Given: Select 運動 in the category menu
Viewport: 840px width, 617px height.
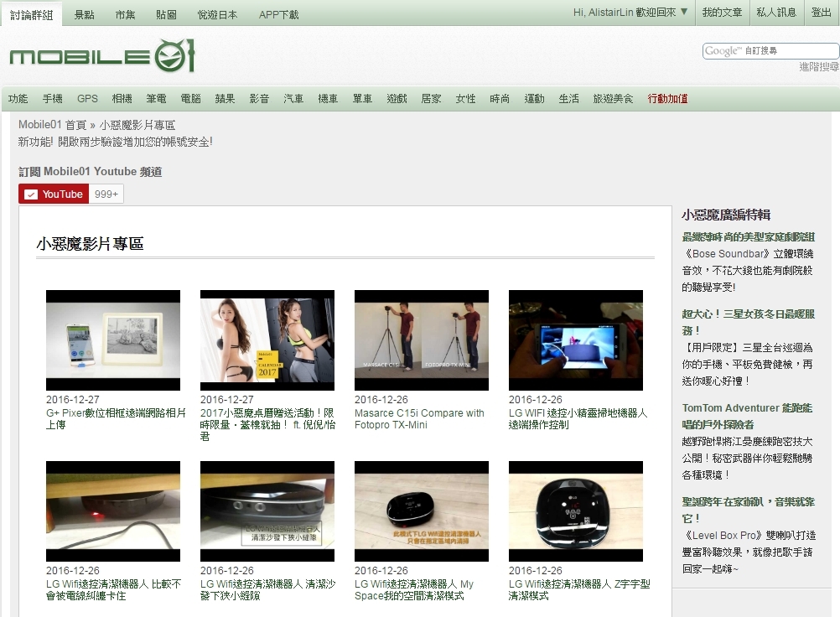Looking at the screenshot, I should coord(534,99).
